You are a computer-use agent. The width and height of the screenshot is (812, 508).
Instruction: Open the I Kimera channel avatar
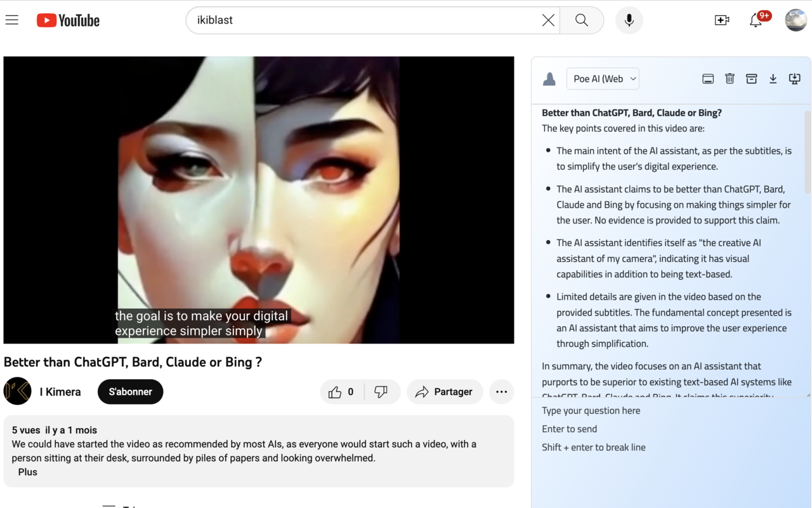point(18,391)
